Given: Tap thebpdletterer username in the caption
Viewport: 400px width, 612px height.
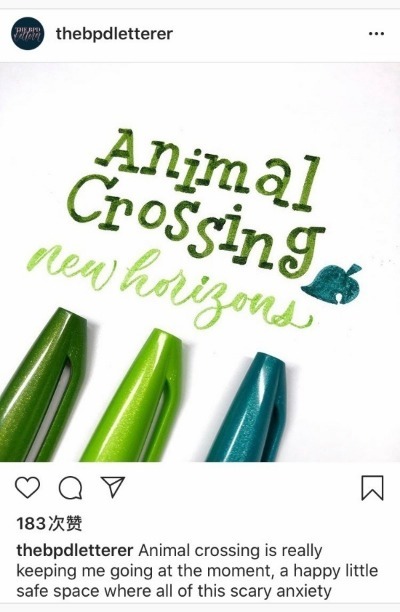Looking at the screenshot, I should (x=75, y=551).
